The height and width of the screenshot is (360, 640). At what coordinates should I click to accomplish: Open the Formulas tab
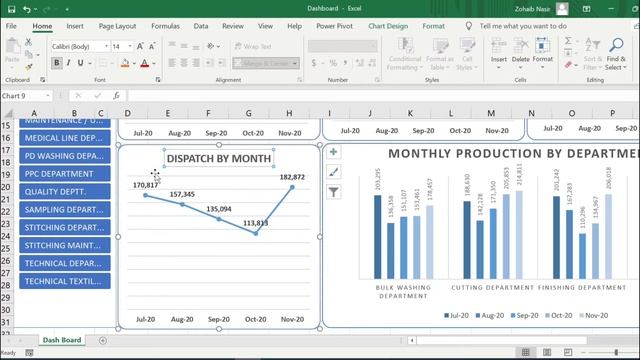pyautogui.click(x=165, y=26)
